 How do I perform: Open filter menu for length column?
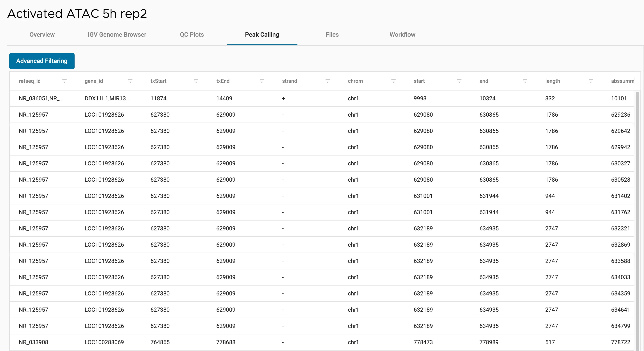tap(591, 81)
